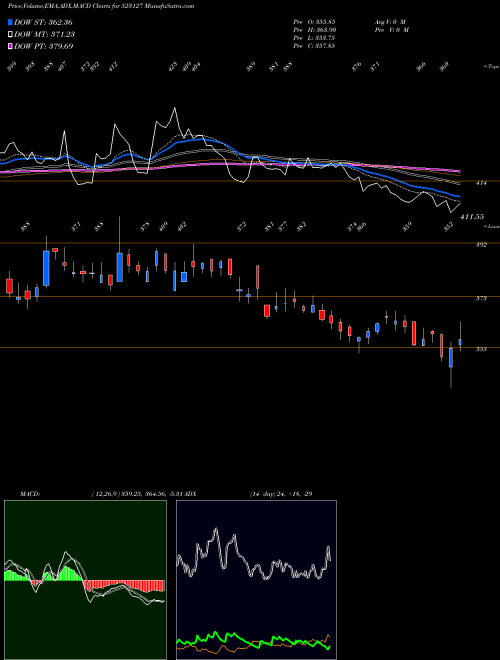Click the 411.55 value label
Image resolution: width=500 pixels, height=660 pixels.
click(x=472, y=217)
